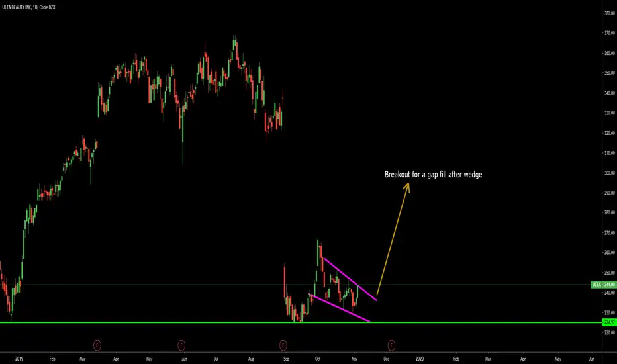Click the earnings E marker just before Sep
The image size is (617, 364).
(x=283, y=345)
